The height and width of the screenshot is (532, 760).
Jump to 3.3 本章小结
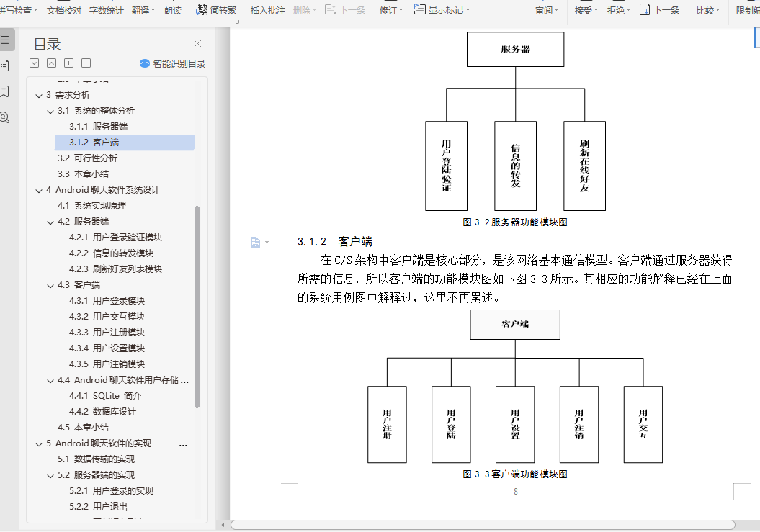[x=83, y=174]
